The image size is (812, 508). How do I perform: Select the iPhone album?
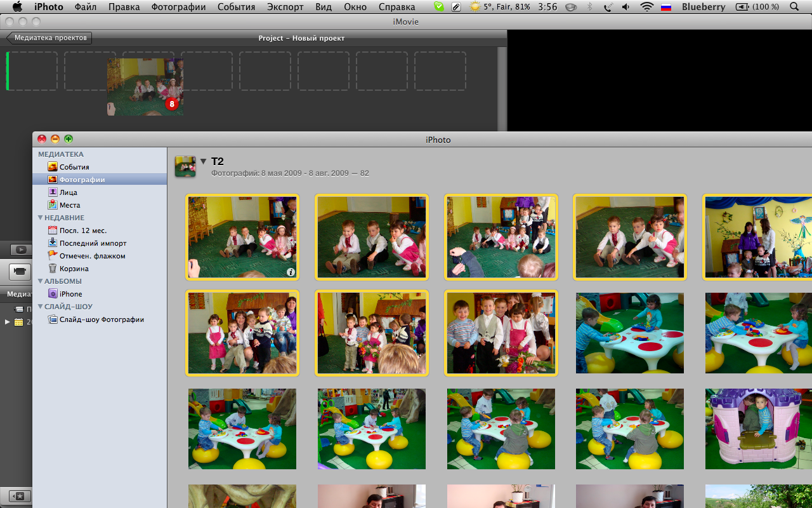click(x=70, y=294)
